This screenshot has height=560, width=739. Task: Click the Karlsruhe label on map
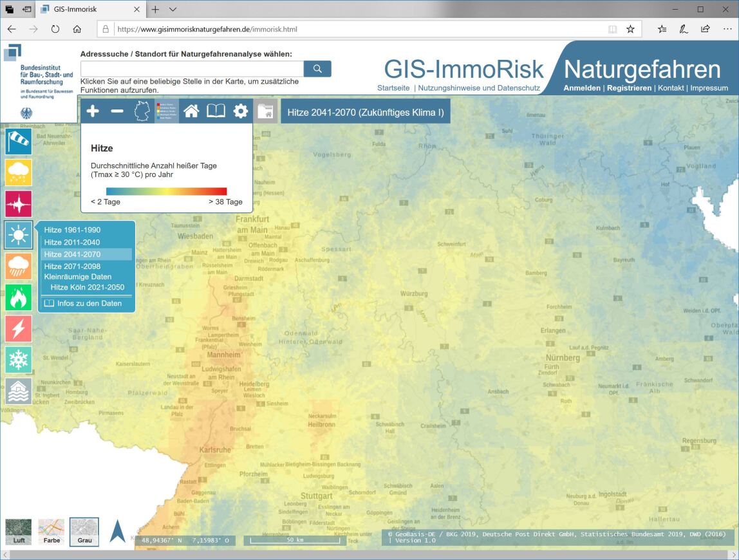pos(215,450)
